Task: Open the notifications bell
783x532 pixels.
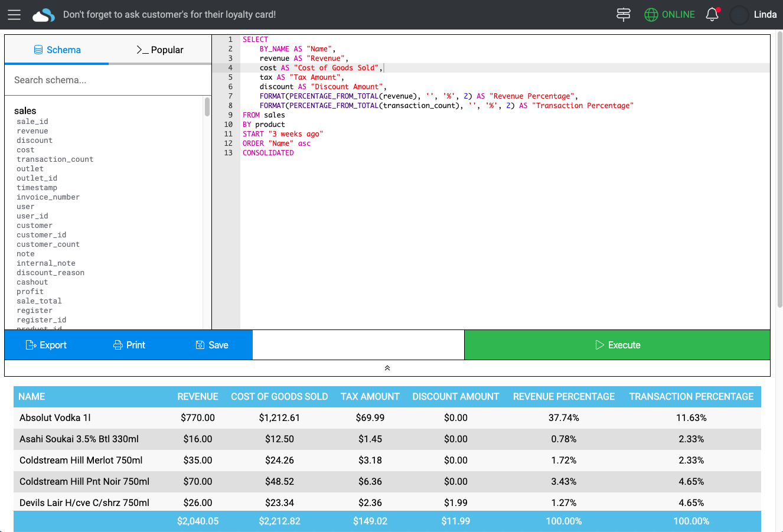Action: point(712,15)
